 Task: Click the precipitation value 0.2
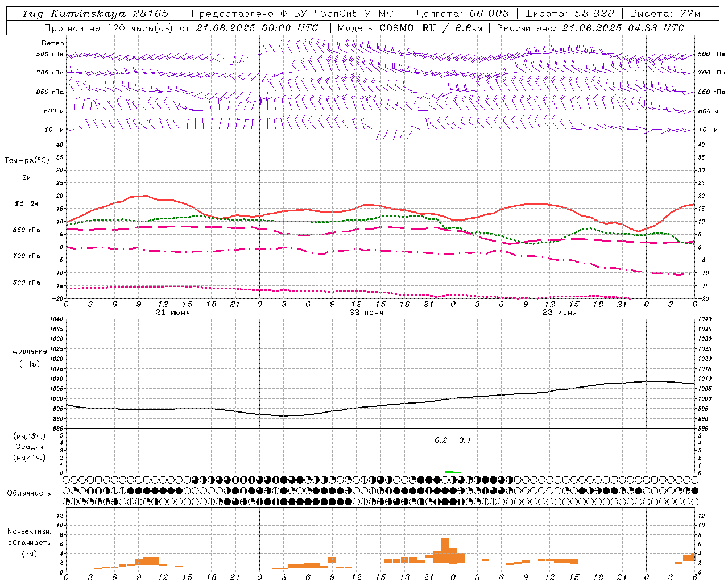(x=441, y=440)
